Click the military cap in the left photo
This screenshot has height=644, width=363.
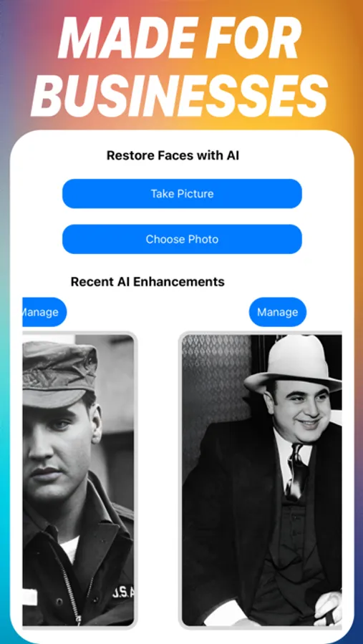(x=59, y=371)
